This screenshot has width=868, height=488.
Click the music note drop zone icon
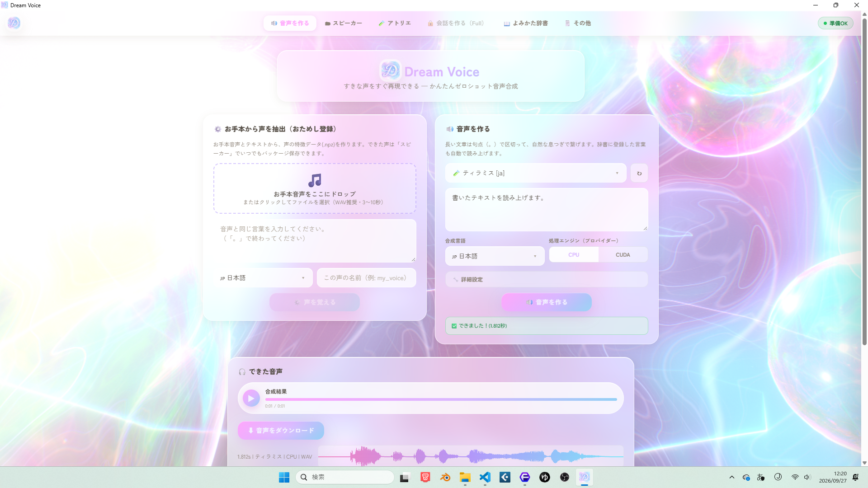[315, 180]
